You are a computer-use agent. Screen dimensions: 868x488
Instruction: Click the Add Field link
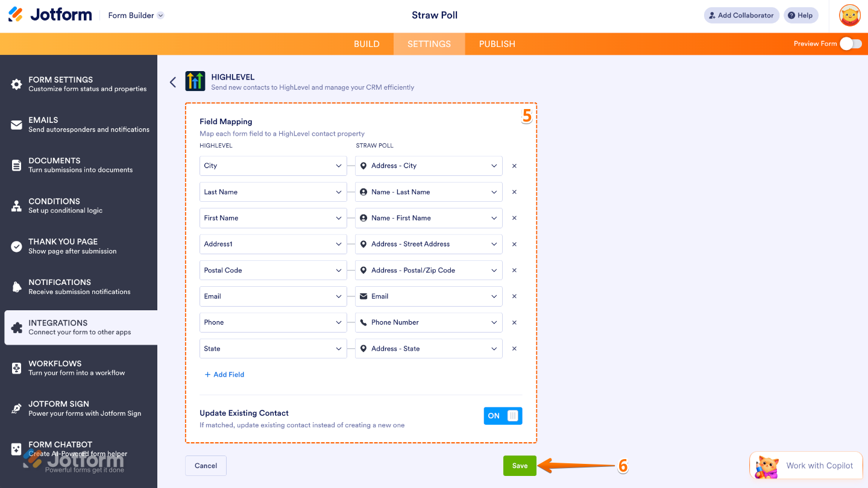(x=224, y=374)
